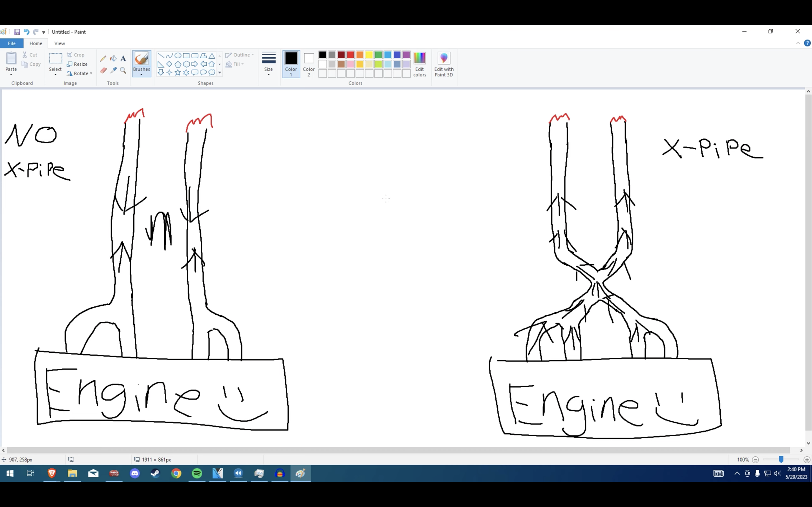Select the Magnifier tool

(x=123, y=70)
